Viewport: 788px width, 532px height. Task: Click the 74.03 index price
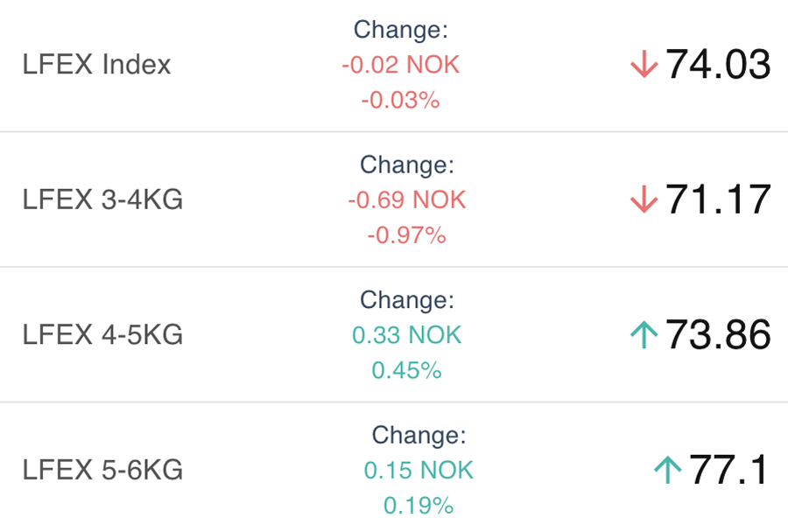(x=718, y=65)
